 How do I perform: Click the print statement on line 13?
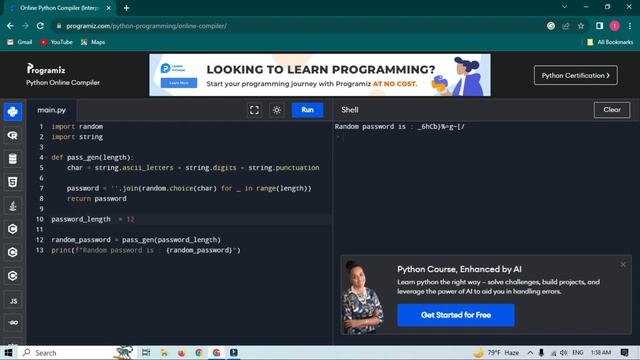pyautogui.click(x=146, y=250)
